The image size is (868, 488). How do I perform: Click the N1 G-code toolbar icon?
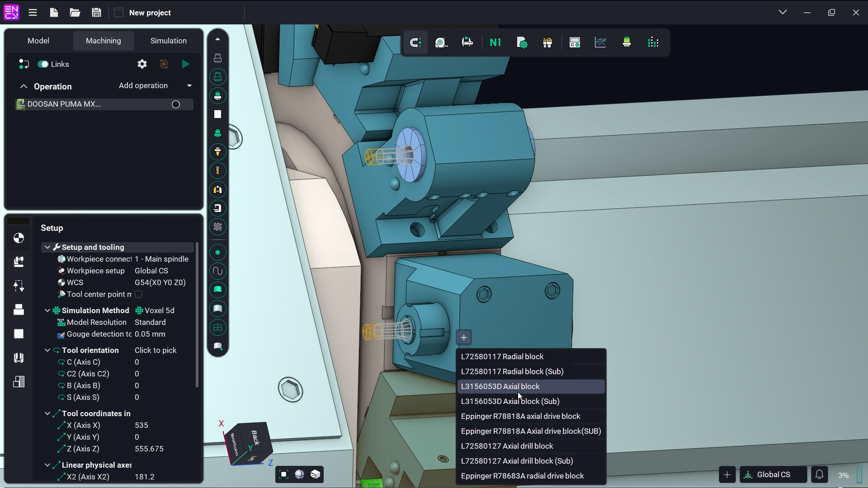[495, 42]
